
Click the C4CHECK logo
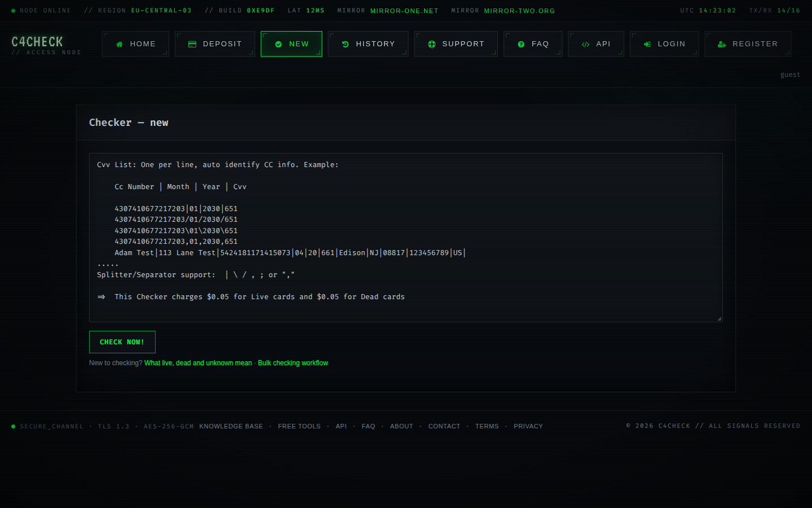coord(37,42)
